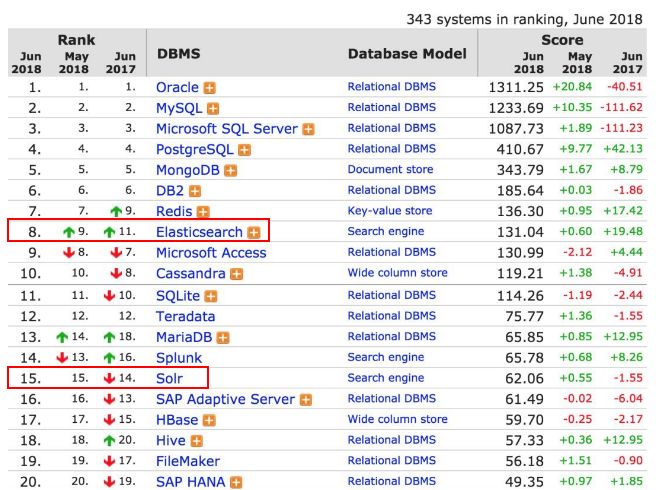Click Oracle's score 1311.25
The width and height of the screenshot is (656, 490).
pyautogui.click(x=516, y=87)
